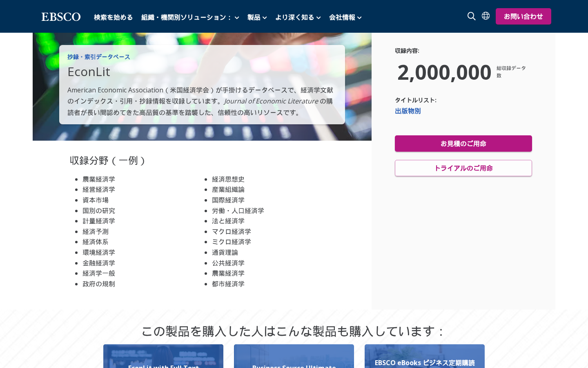Click the 産業組織論 list item
The image size is (588, 368).
(228, 189)
